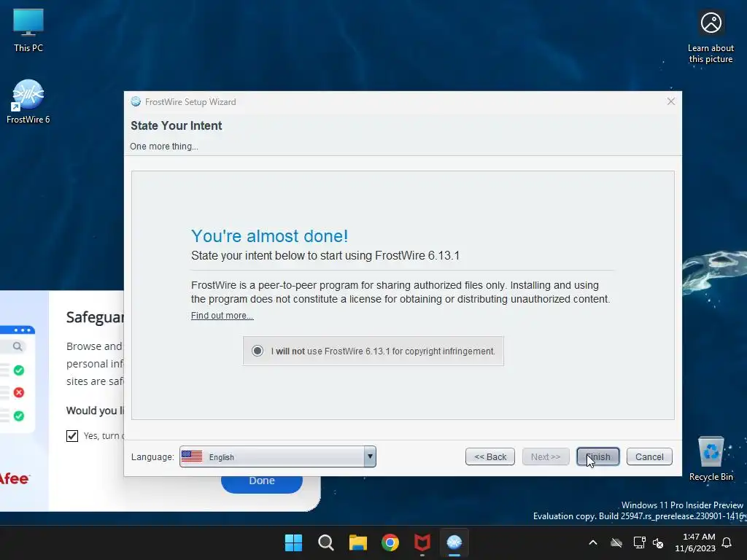Show hidden system tray icons

coord(593,542)
